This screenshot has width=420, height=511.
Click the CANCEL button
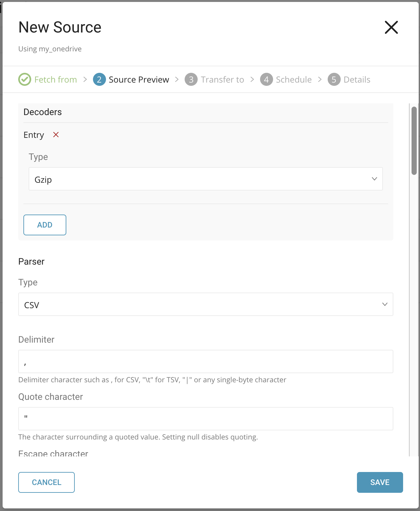click(x=46, y=482)
